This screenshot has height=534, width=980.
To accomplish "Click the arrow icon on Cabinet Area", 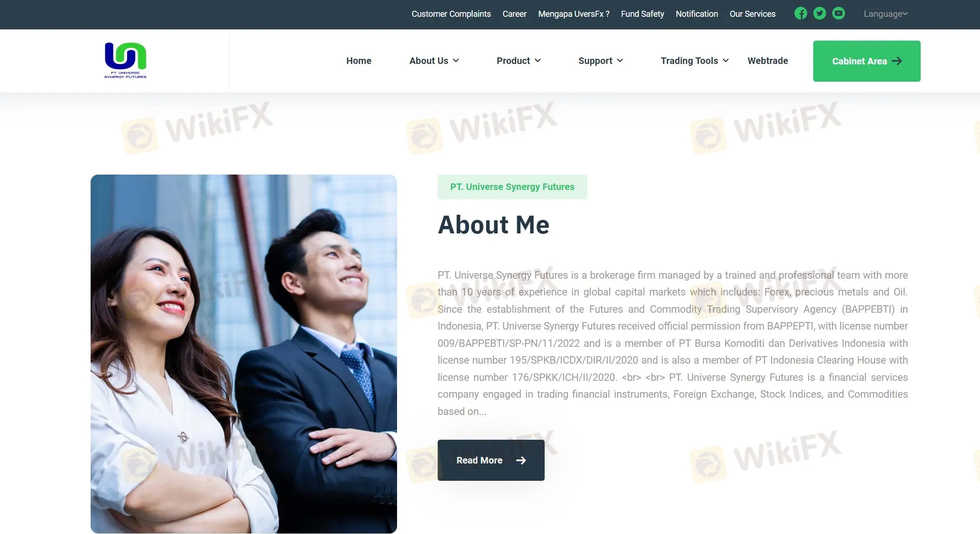I will click(x=896, y=61).
